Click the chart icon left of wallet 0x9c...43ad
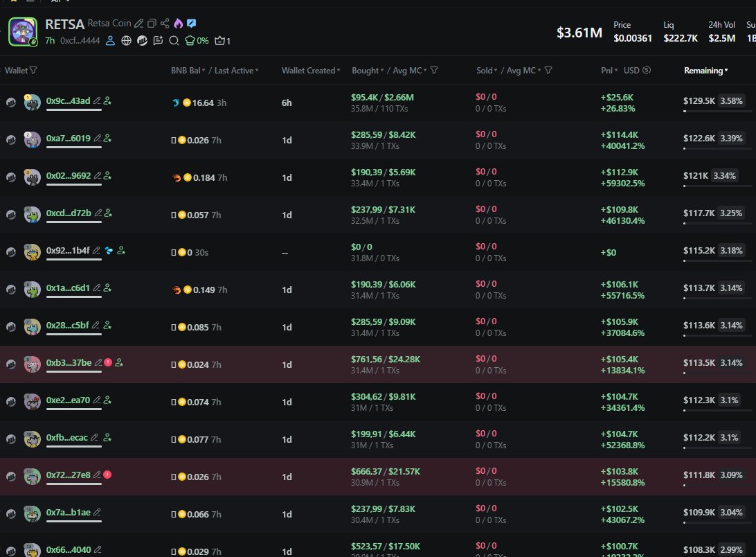The image size is (756, 557). pyautogui.click(x=10, y=103)
